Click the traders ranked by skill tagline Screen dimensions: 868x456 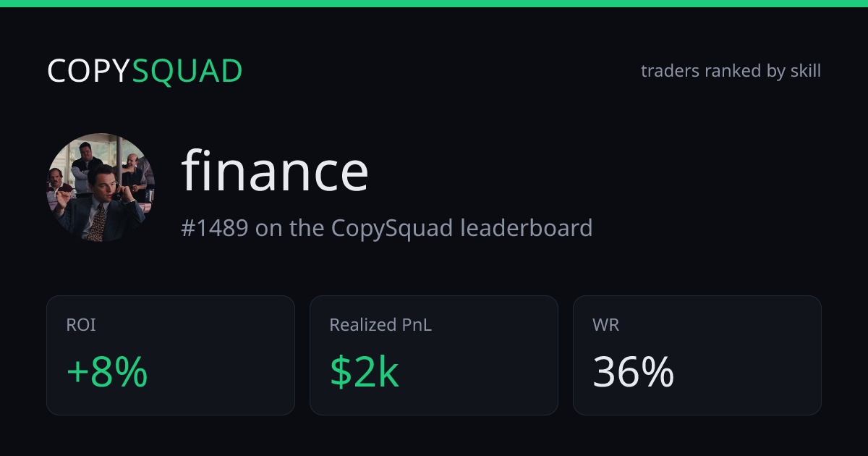(731, 71)
